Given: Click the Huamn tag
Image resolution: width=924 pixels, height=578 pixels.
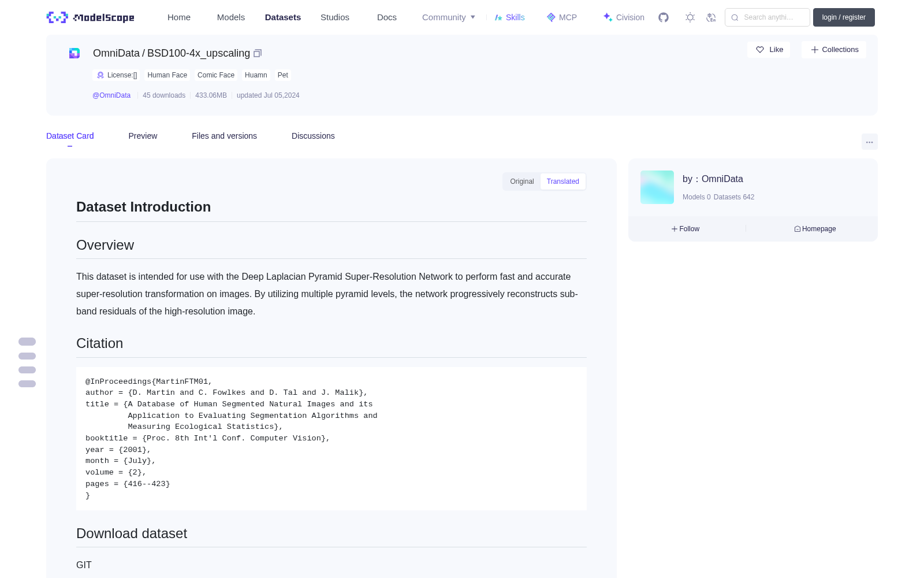Looking at the screenshot, I should click(256, 75).
